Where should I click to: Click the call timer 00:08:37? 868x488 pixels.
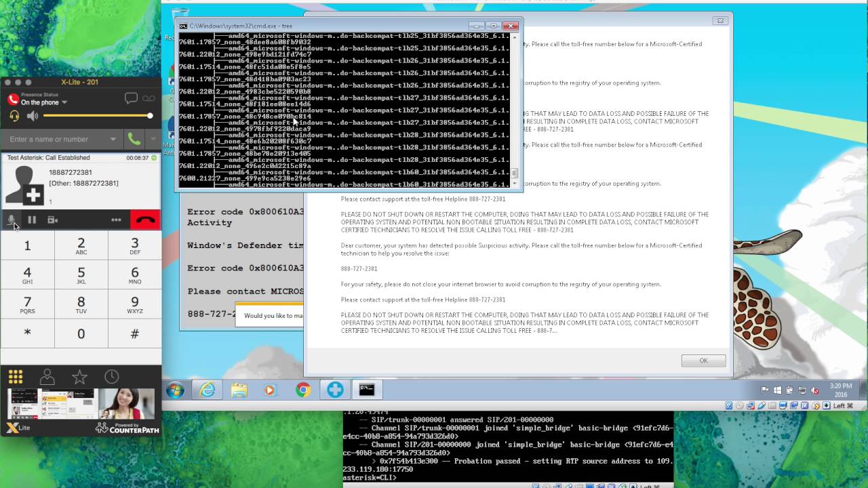[x=138, y=157]
